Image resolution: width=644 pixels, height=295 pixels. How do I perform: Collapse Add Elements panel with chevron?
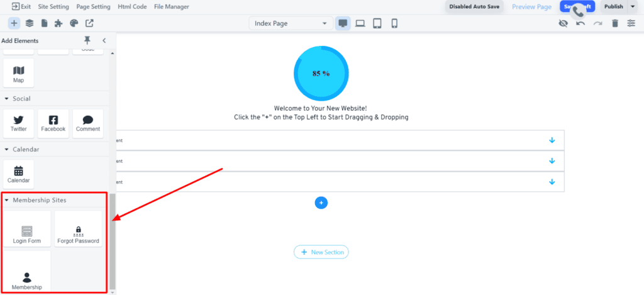coord(104,40)
